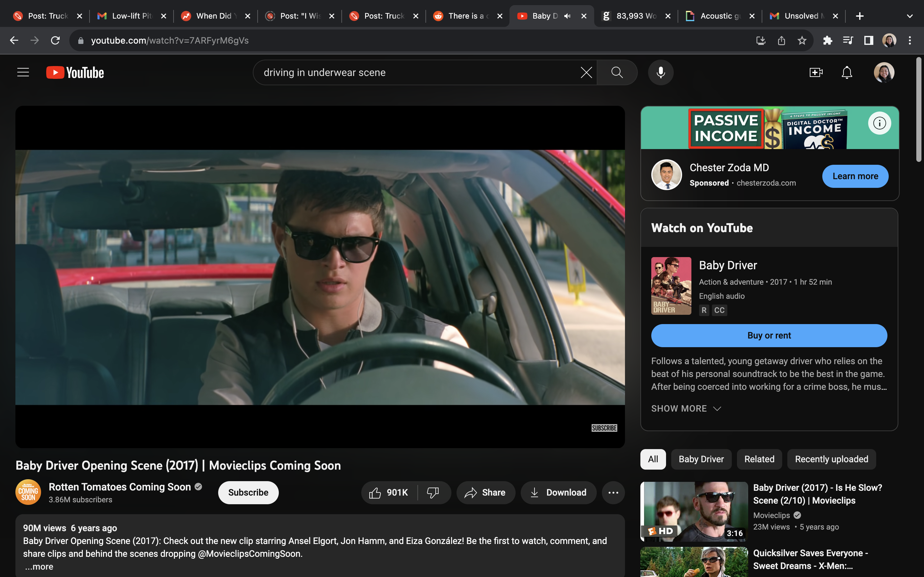The height and width of the screenshot is (577, 924).
Task: Clear search text with the X icon
Action: (586, 72)
